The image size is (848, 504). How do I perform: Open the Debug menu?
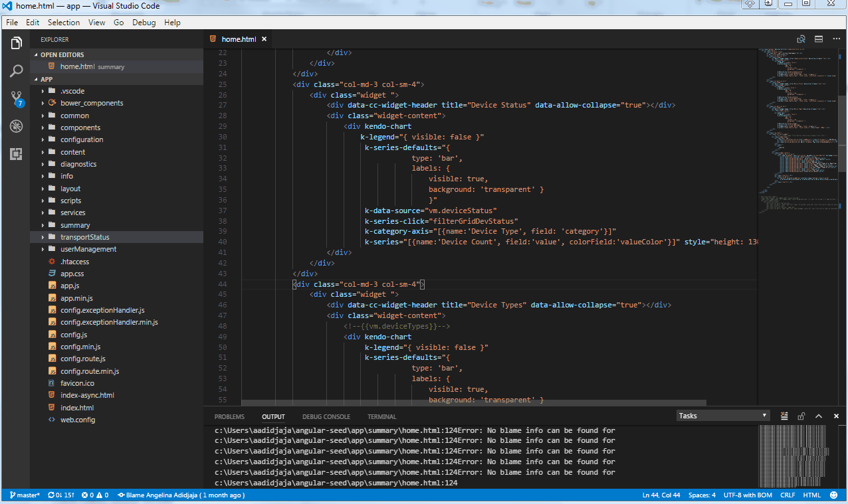pos(144,22)
